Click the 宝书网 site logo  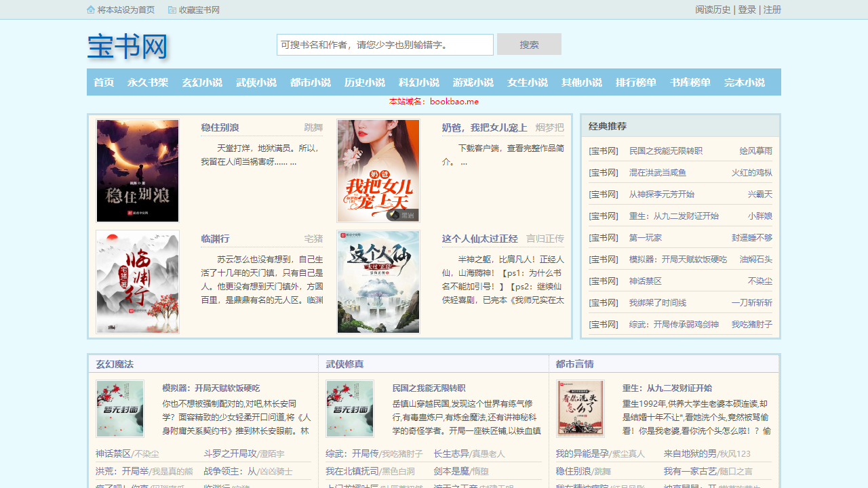pos(127,47)
